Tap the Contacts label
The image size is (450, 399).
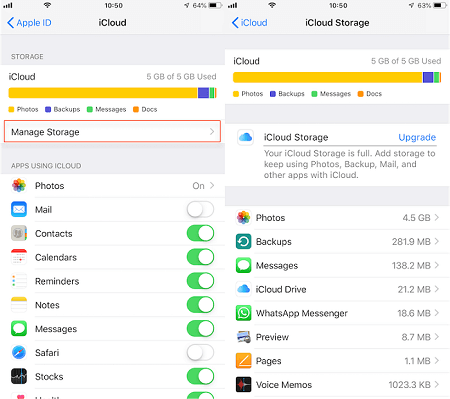tap(54, 234)
